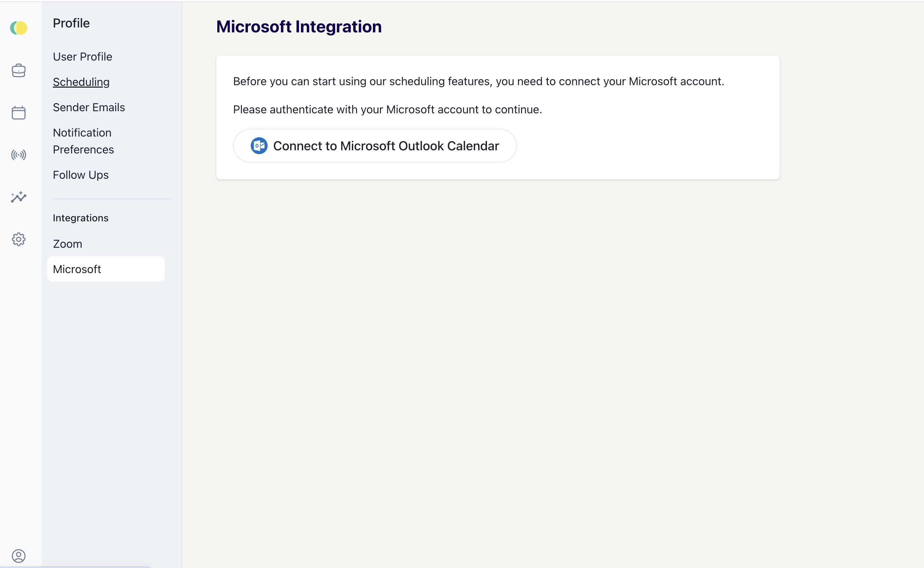This screenshot has height=568, width=924.
Task: Click the user account avatar icon
Action: coord(18,556)
